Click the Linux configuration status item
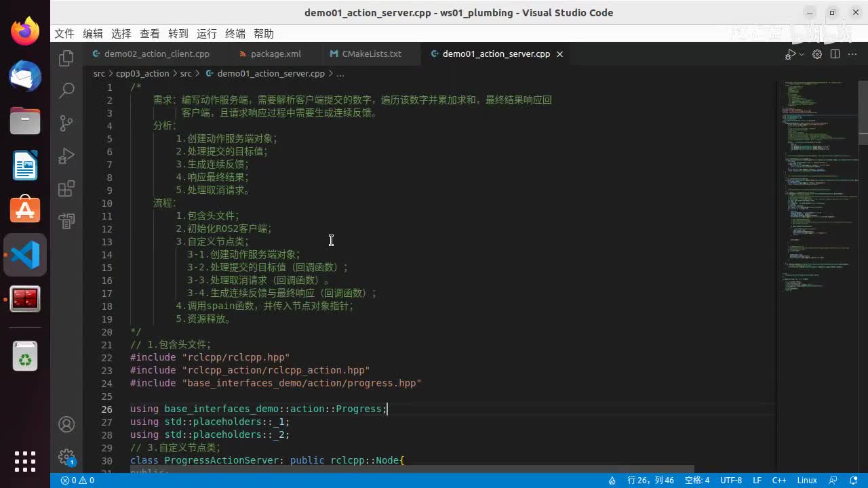Image resolution: width=868 pixels, height=488 pixels. (x=807, y=481)
